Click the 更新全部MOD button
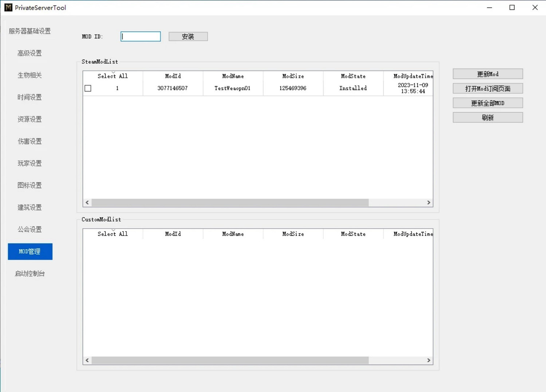The image size is (546, 392). pyautogui.click(x=488, y=103)
